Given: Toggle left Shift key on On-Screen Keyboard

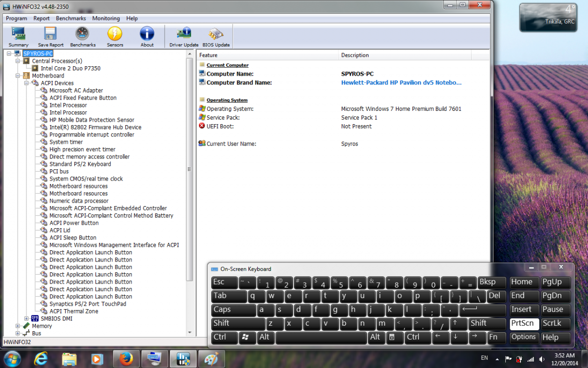Looking at the screenshot, I should 239,323.
